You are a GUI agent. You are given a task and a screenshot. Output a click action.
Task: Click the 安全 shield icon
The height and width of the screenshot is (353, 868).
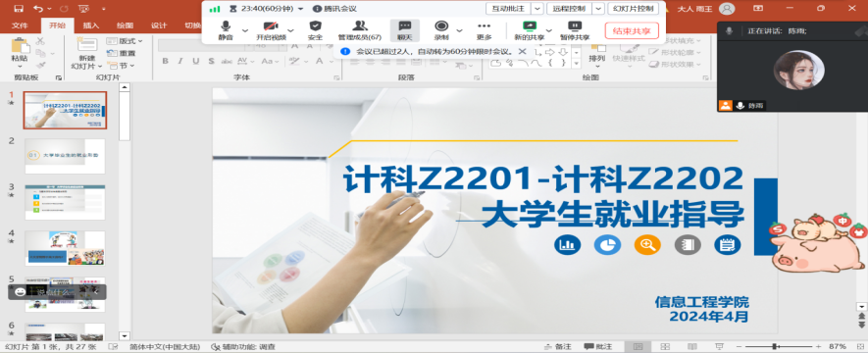click(315, 30)
